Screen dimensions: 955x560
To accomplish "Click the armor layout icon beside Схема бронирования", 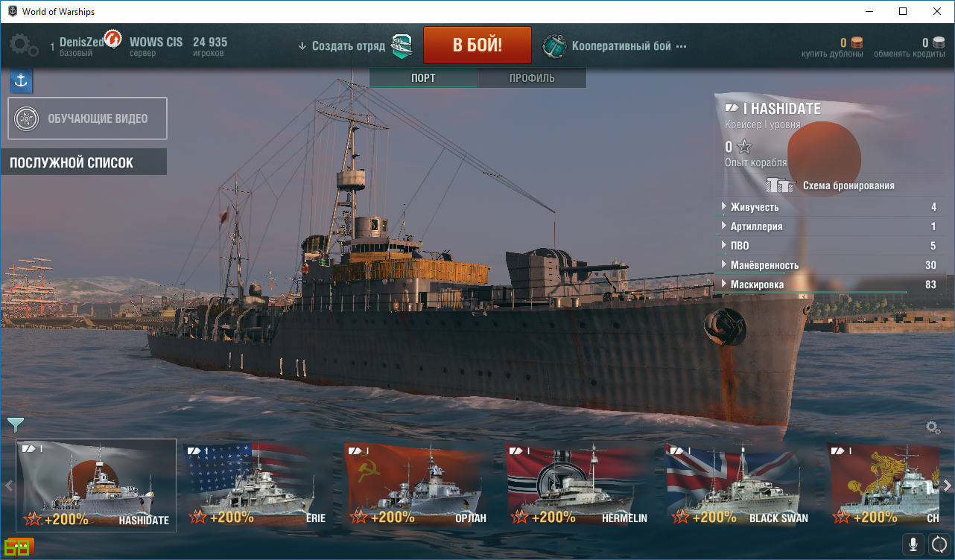I will click(x=781, y=185).
